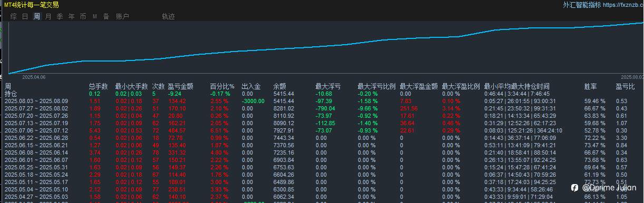This screenshot has width=644, height=203.
Task: Click the 331.32 profit amount
Action: pos(177,152)
